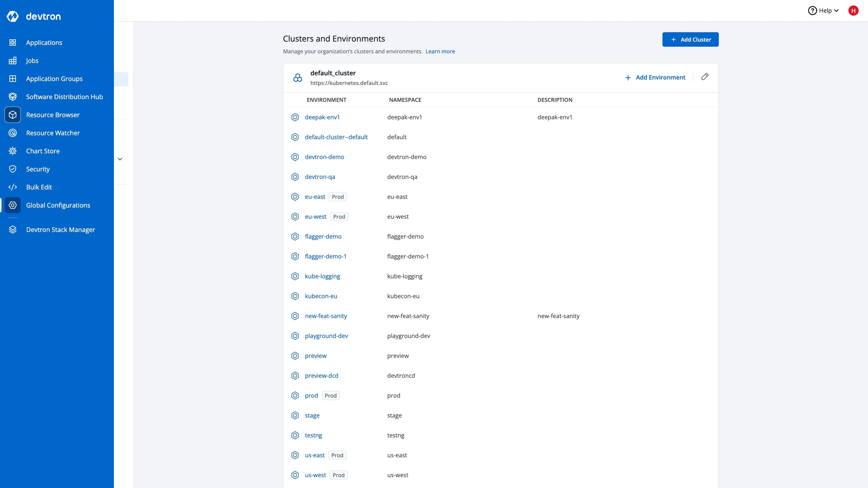Open the flagger-demo environment
Image resolution: width=868 pixels, height=488 pixels.
point(323,236)
